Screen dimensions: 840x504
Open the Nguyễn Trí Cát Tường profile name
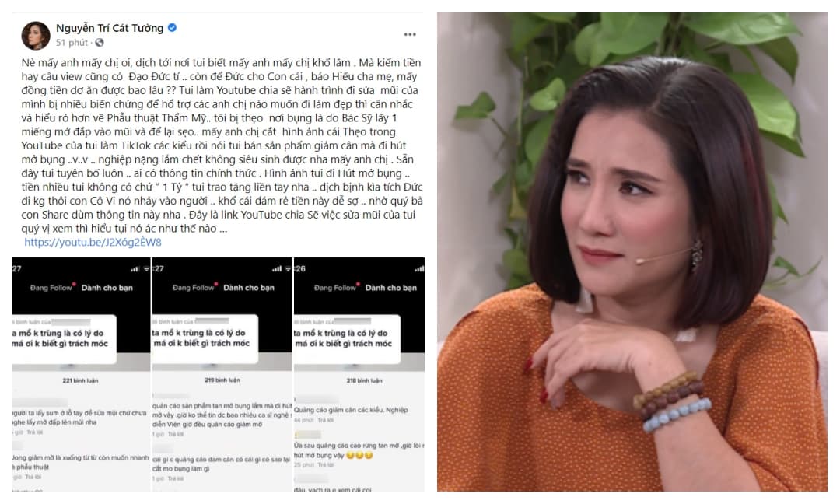pos(110,28)
